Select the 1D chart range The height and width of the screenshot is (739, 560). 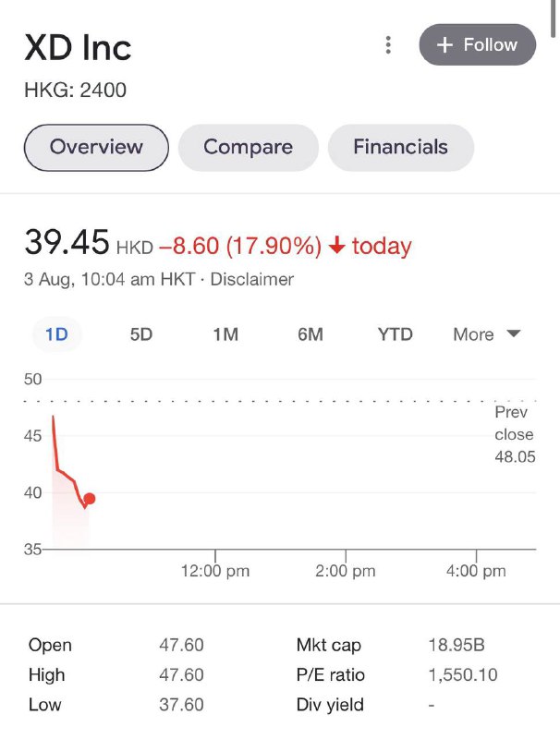pos(56,334)
